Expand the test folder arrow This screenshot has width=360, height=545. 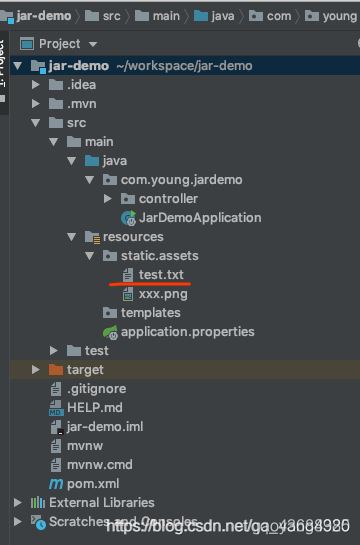54,350
